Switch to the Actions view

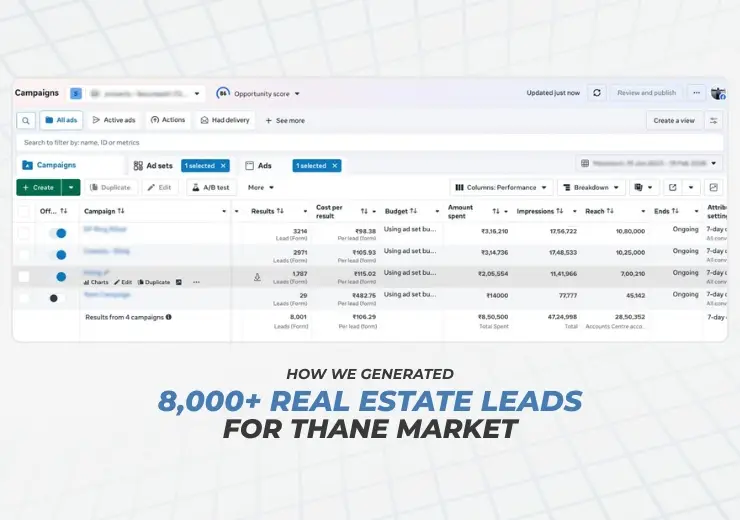point(168,120)
